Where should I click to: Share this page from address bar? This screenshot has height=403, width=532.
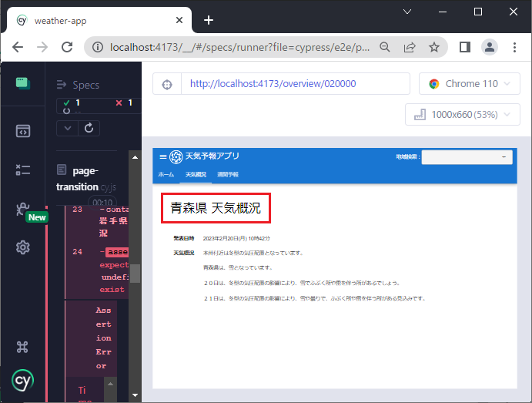pos(410,47)
